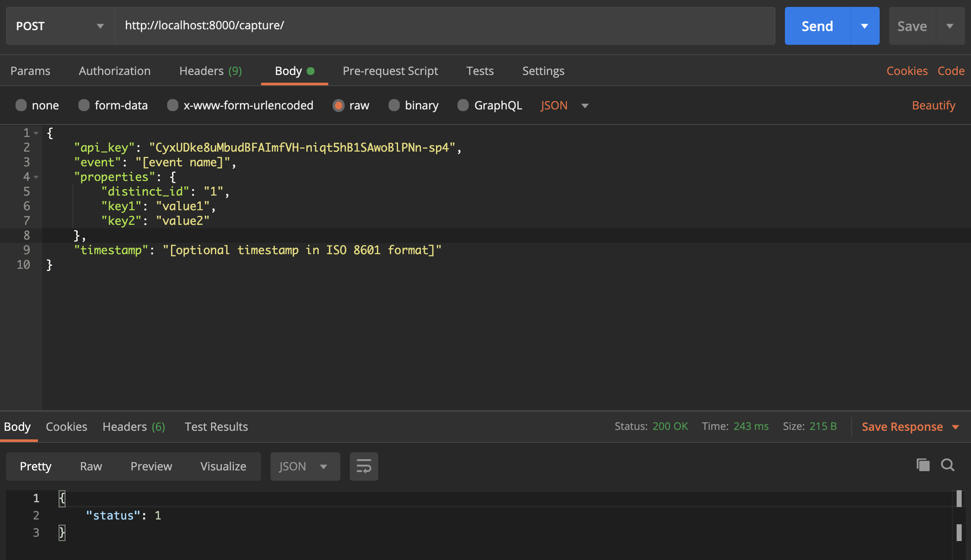Collapse the properties fold arrow on line 4

click(x=36, y=177)
